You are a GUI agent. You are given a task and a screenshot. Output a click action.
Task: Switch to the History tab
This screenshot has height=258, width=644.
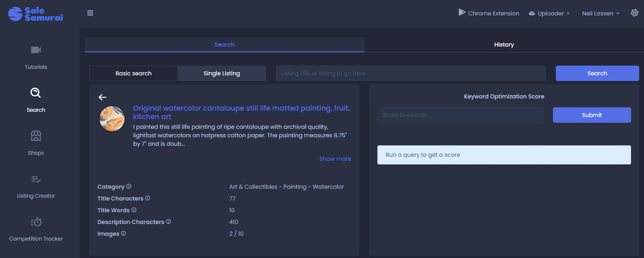click(504, 45)
